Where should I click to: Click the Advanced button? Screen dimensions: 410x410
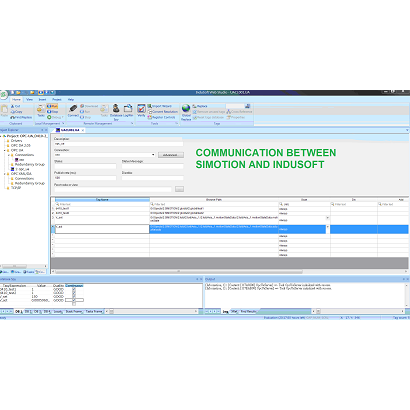pyautogui.click(x=171, y=155)
